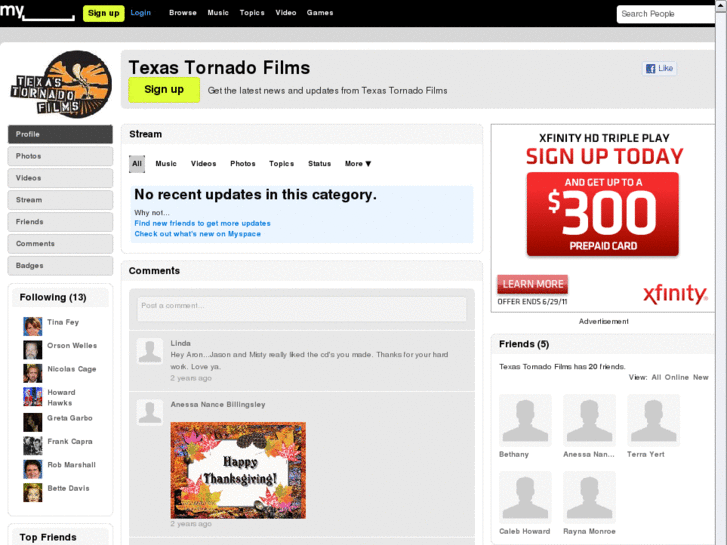Open Frank Capra's avatar picture

tap(32, 446)
